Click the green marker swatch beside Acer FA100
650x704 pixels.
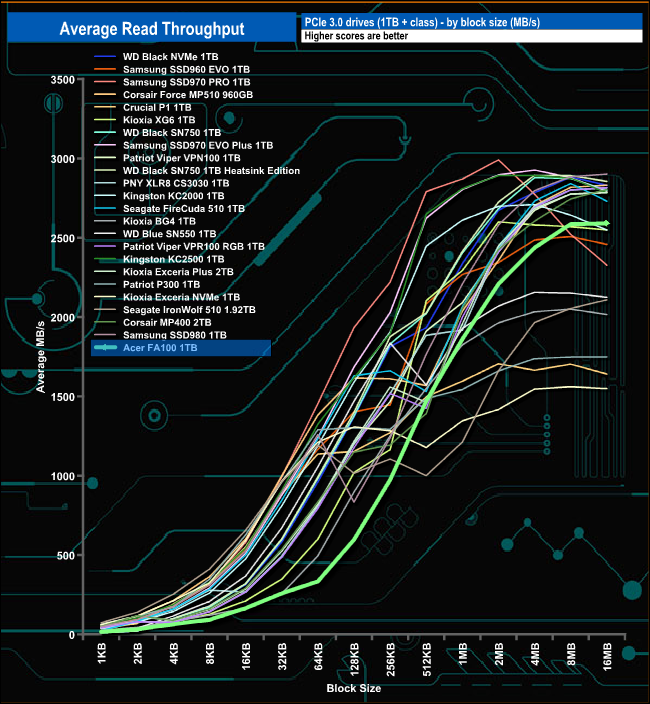click(105, 348)
